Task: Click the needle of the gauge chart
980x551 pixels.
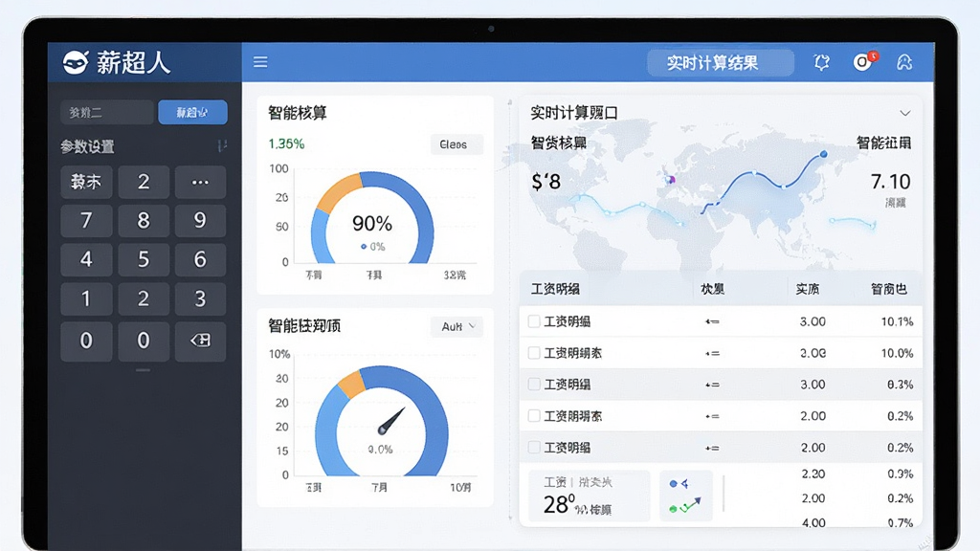Action: [391, 421]
